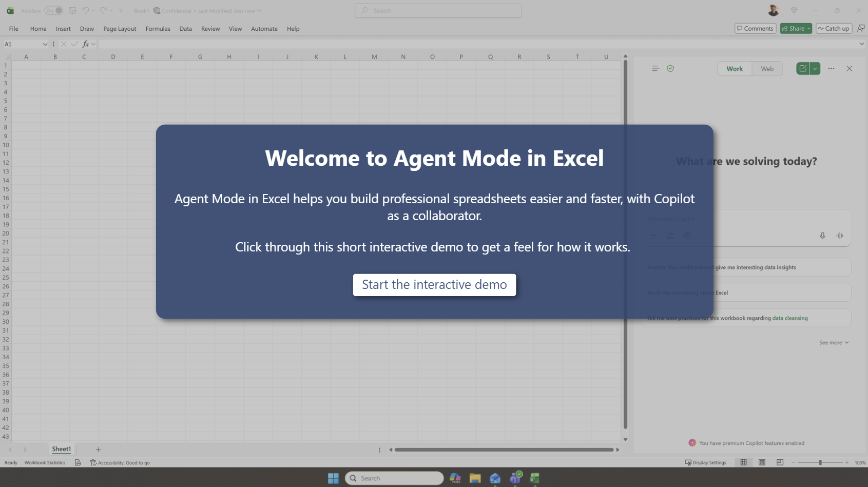The image size is (868, 487).
Task: Click the person icon right of Catch up
Action: (x=861, y=28)
